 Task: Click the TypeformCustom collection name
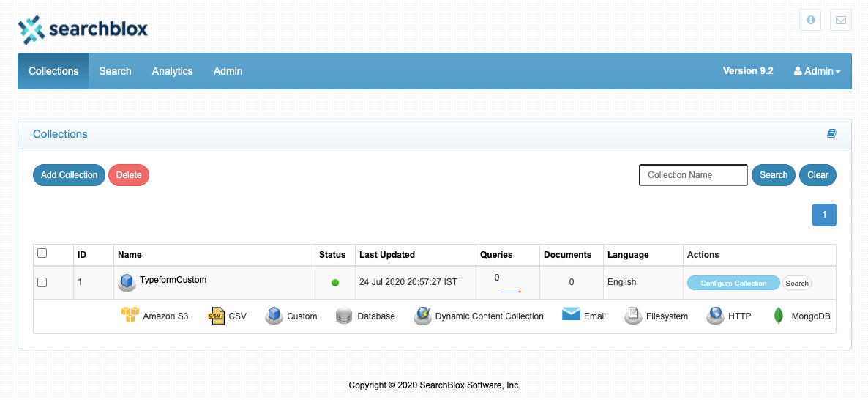pyautogui.click(x=173, y=280)
